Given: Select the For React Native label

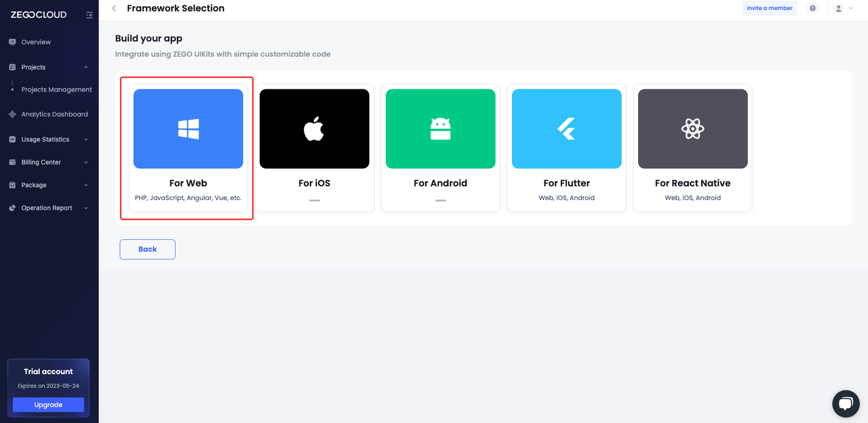Looking at the screenshot, I should [692, 183].
